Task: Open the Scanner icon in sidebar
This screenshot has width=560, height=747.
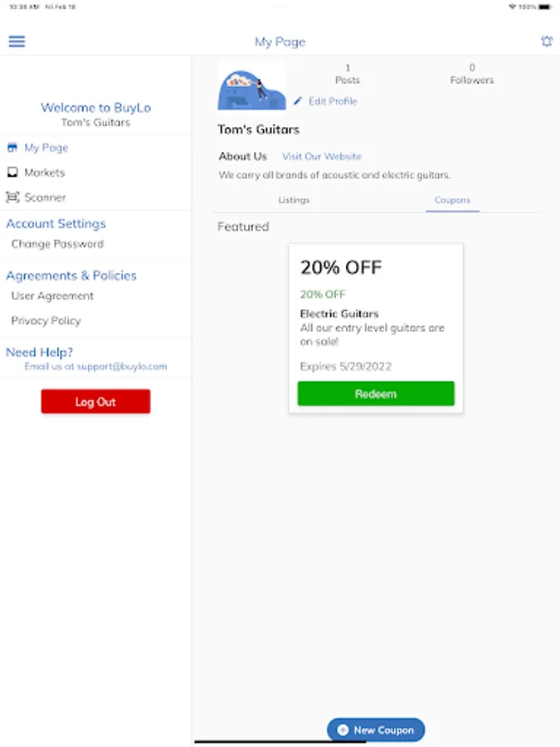Action: [12, 198]
